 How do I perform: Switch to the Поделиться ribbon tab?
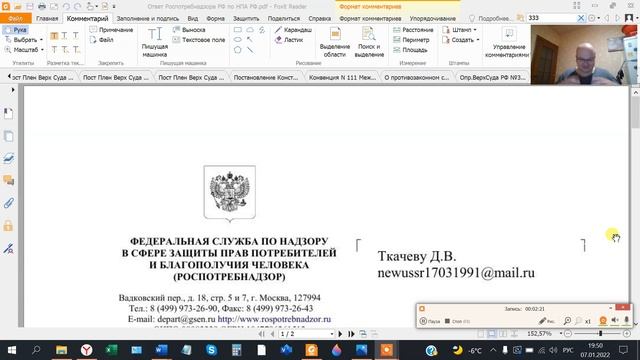click(x=284, y=18)
